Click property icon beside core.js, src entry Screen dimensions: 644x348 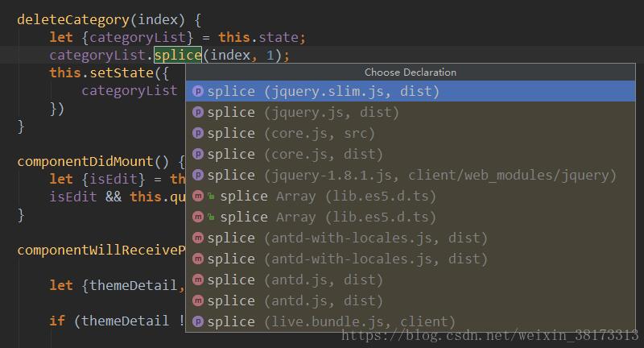(198, 133)
